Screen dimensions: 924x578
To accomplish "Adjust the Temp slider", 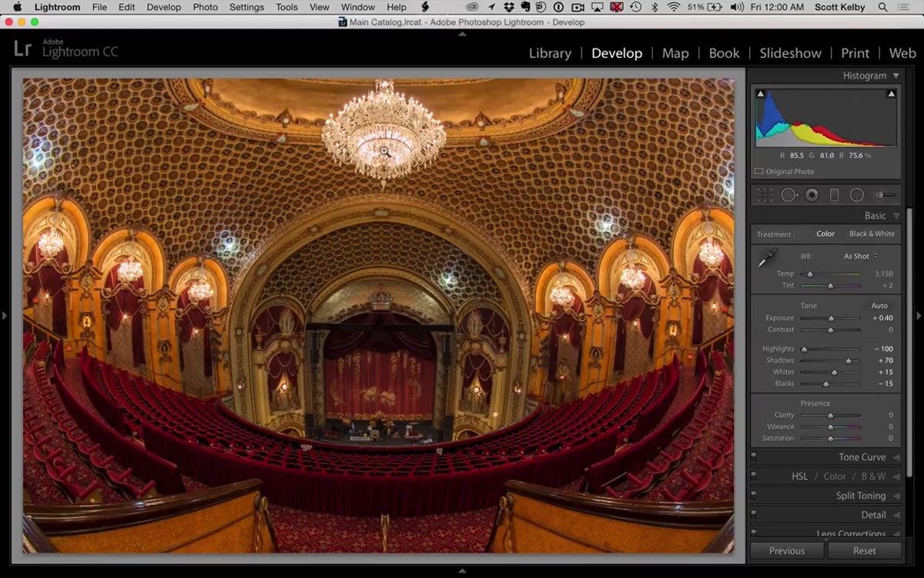I will click(x=830, y=274).
